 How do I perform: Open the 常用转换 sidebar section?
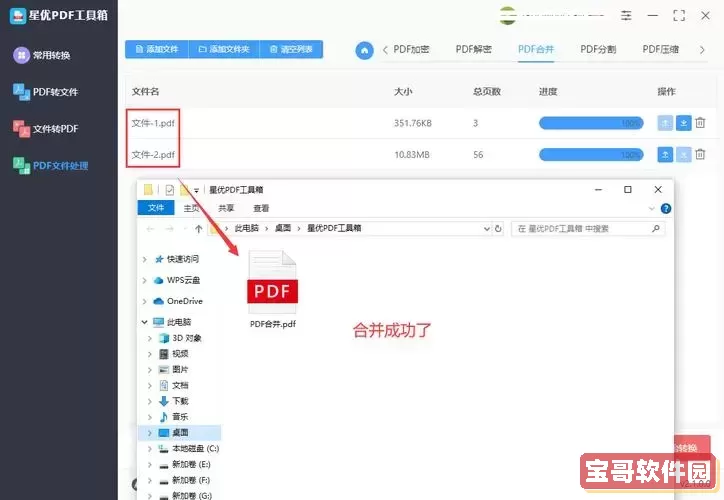pos(42,55)
